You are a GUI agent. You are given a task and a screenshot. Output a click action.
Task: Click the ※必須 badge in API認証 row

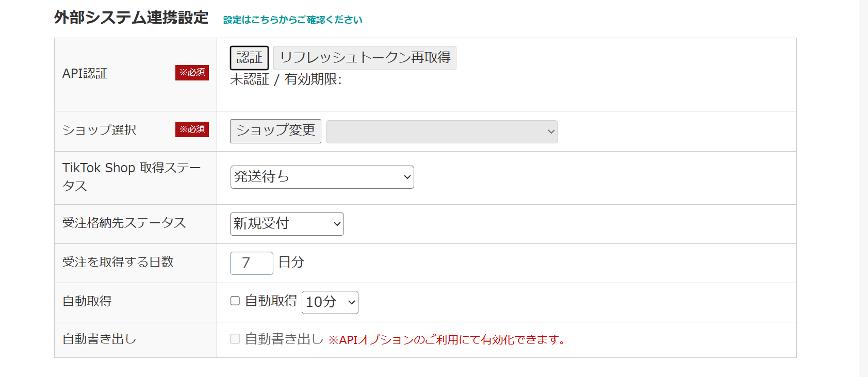point(192,73)
